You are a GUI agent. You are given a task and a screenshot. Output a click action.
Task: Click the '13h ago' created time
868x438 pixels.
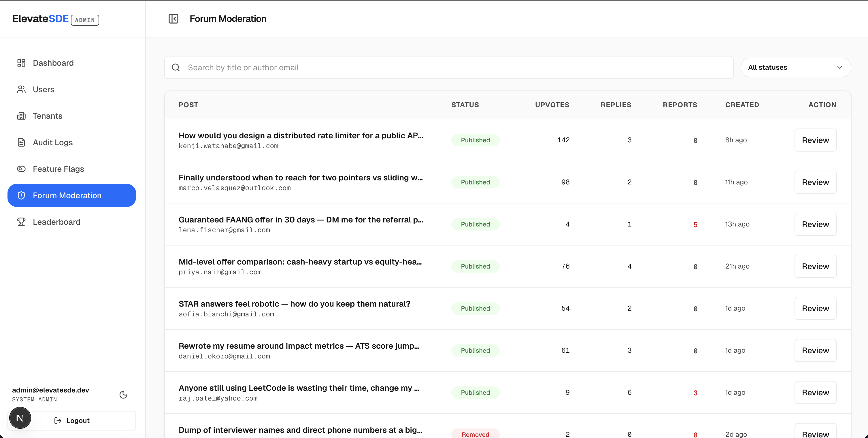click(737, 224)
